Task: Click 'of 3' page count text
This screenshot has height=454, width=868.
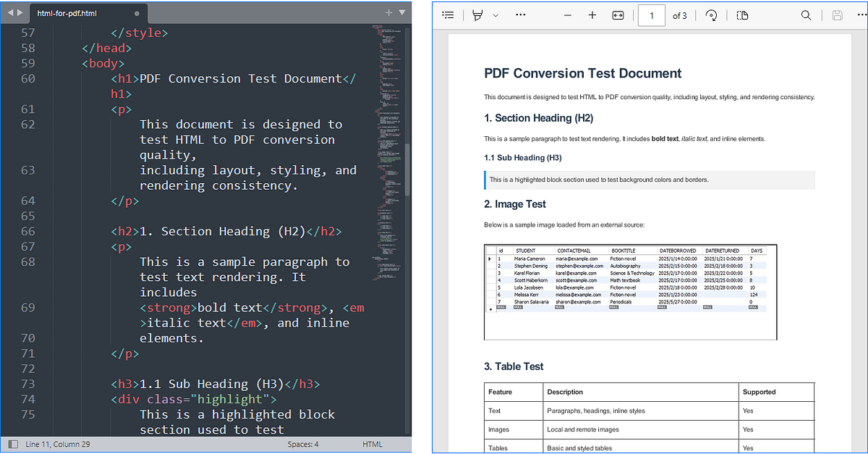Action: point(680,15)
